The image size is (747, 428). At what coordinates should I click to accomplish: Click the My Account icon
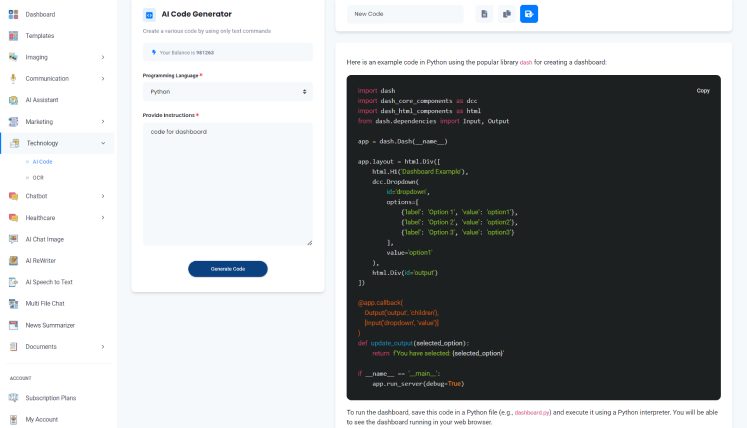13,419
